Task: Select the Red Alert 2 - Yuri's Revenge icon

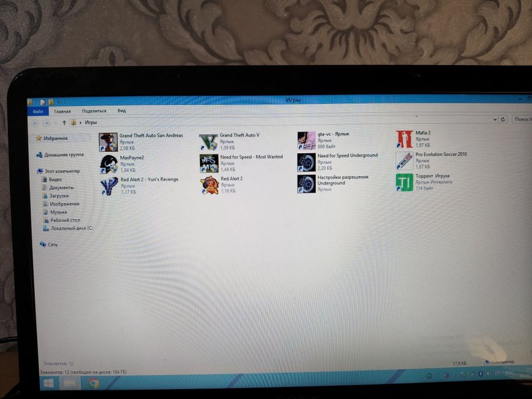Action: (109, 186)
